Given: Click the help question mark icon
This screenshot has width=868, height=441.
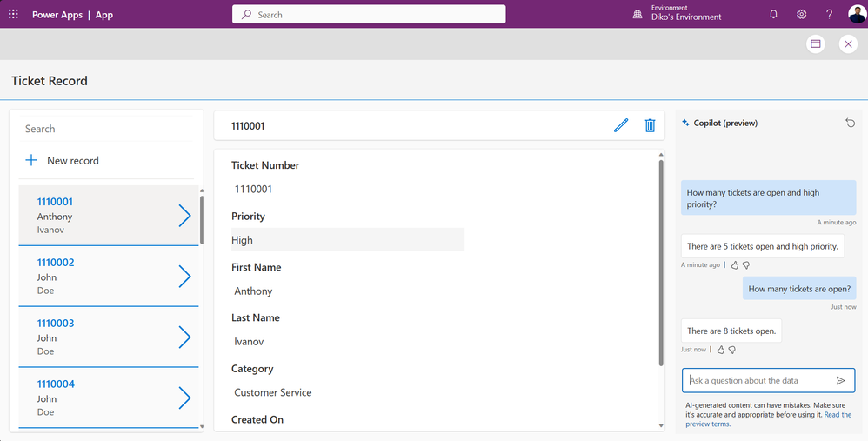Looking at the screenshot, I should 829,15.
